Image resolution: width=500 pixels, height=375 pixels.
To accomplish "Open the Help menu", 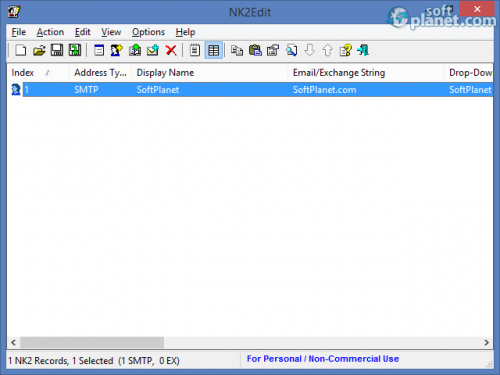I will (185, 32).
